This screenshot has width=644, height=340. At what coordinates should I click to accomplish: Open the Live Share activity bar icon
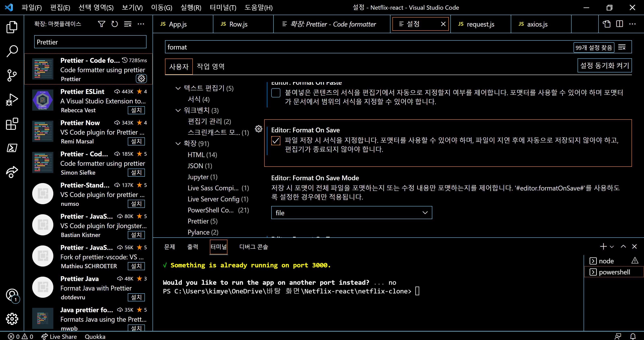click(x=12, y=172)
